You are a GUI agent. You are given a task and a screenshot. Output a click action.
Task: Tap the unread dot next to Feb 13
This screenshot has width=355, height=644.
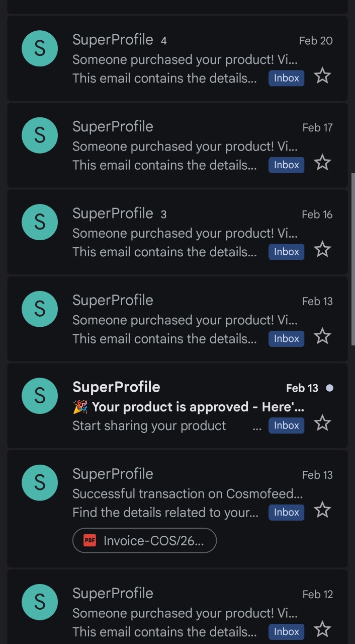[x=329, y=388]
